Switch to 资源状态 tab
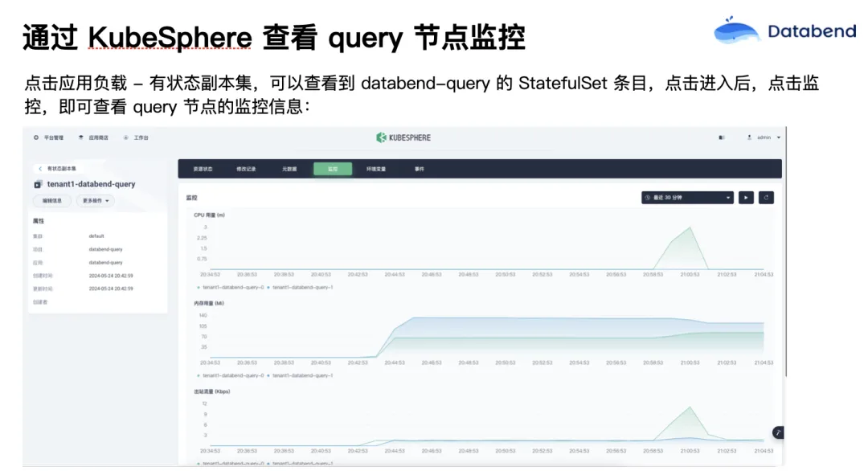Image resolution: width=868 pixels, height=471 pixels. 203,169
